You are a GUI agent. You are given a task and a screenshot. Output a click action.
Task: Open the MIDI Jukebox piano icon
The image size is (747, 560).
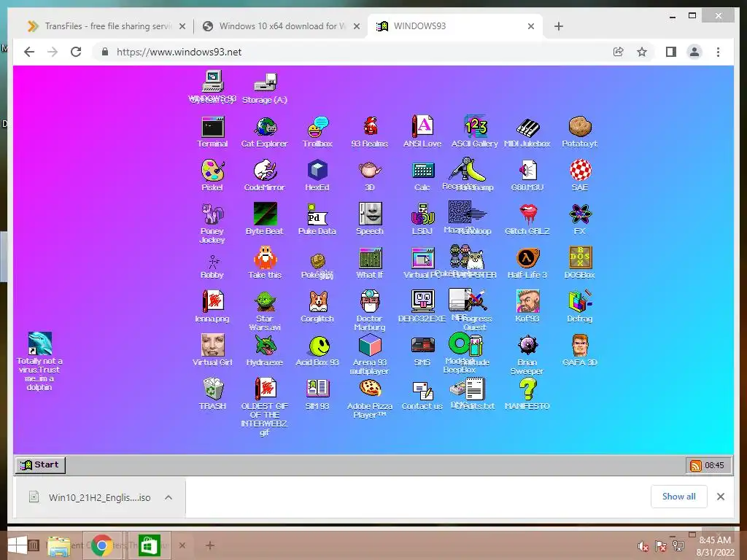tap(527, 132)
